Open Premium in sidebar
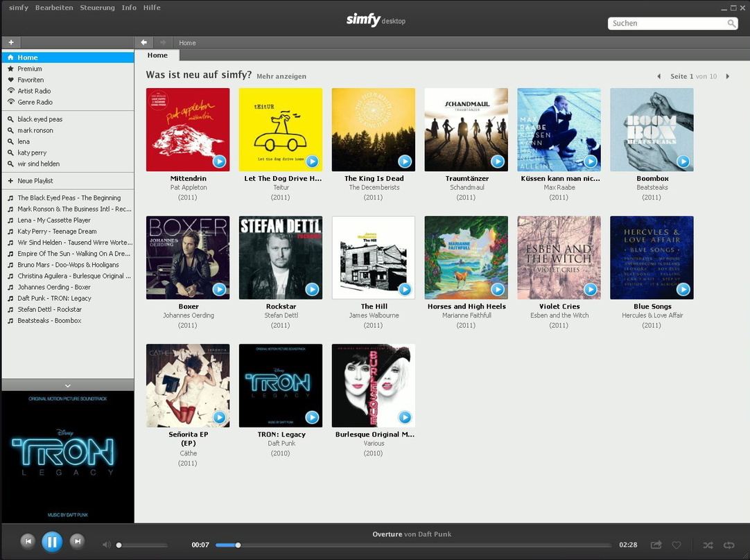Viewport: 750px width, 560px height. (x=68, y=69)
